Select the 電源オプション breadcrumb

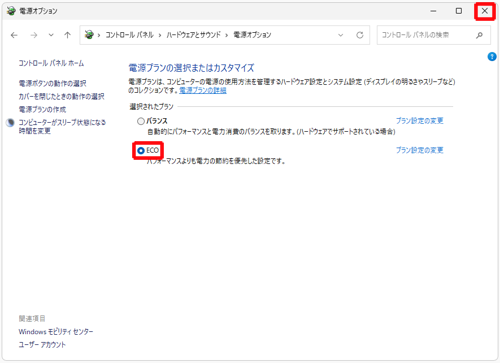(x=252, y=35)
